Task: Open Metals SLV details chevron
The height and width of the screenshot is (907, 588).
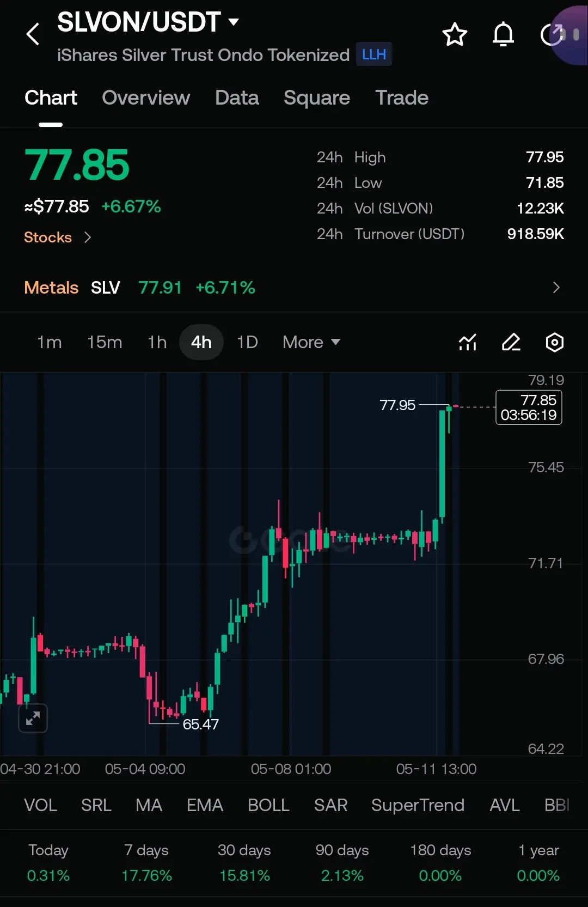Action: [x=556, y=288]
